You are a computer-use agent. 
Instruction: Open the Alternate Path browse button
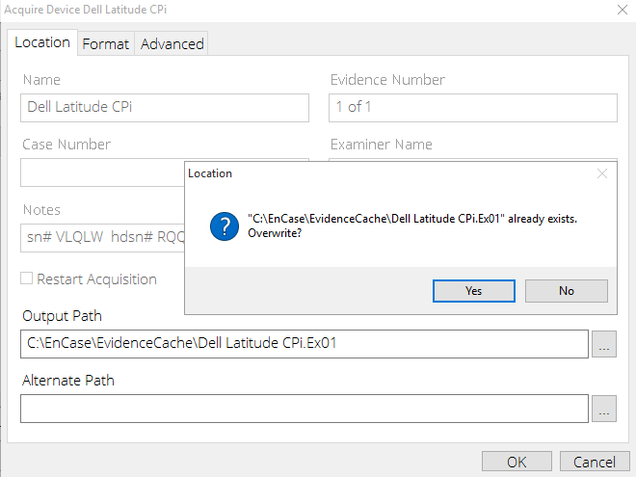coord(603,409)
